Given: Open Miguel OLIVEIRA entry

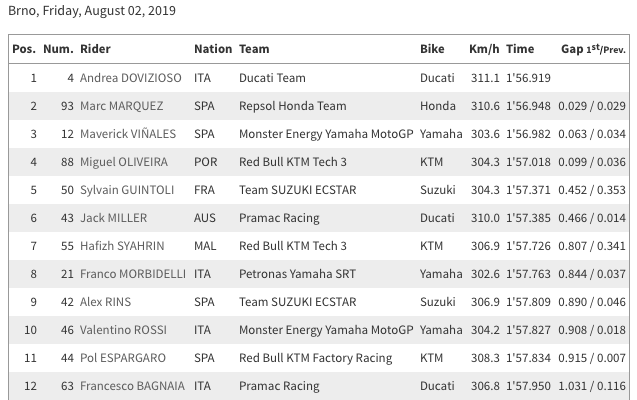Looking at the screenshot, I should click(124, 162).
